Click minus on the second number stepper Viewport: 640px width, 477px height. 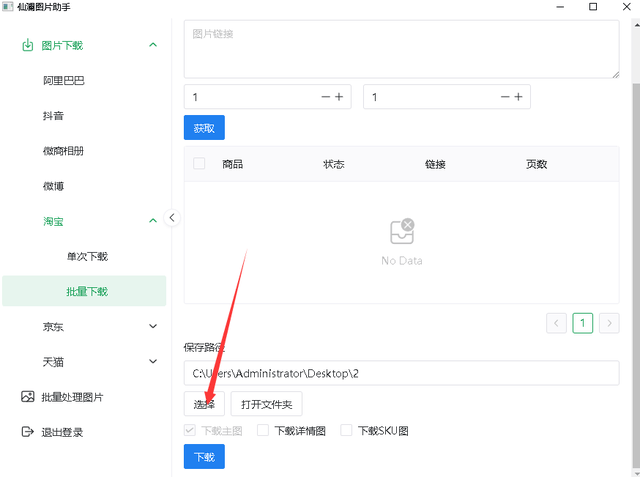click(505, 97)
